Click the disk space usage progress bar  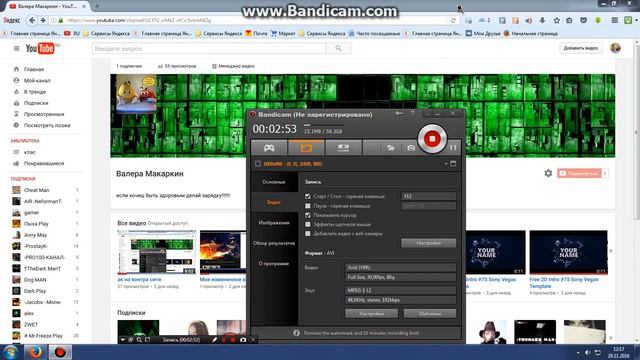(323, 125)
